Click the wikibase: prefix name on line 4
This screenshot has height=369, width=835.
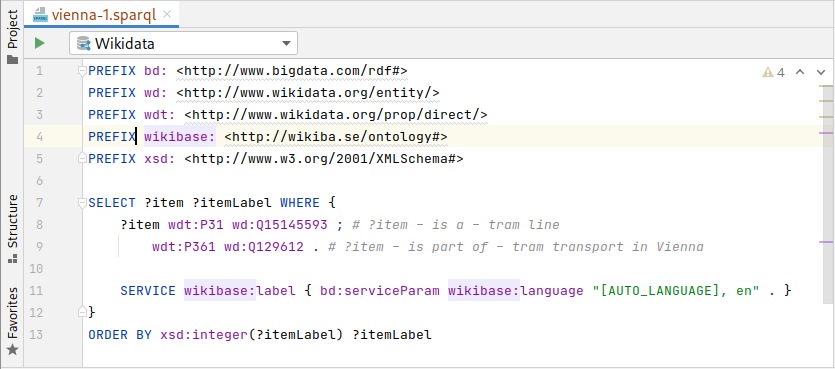click(180, 137)
